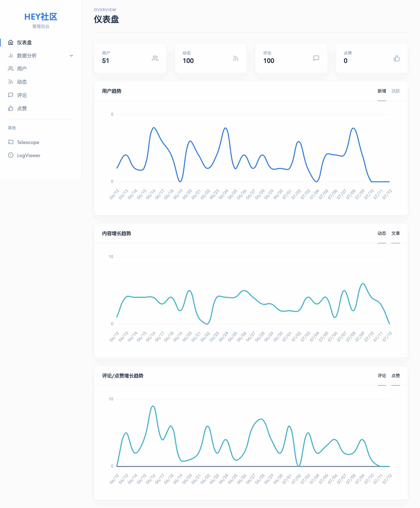Open the Telescope link
Image resolution: width=420 pixels, height=508 pixels.
pos(28,142)
